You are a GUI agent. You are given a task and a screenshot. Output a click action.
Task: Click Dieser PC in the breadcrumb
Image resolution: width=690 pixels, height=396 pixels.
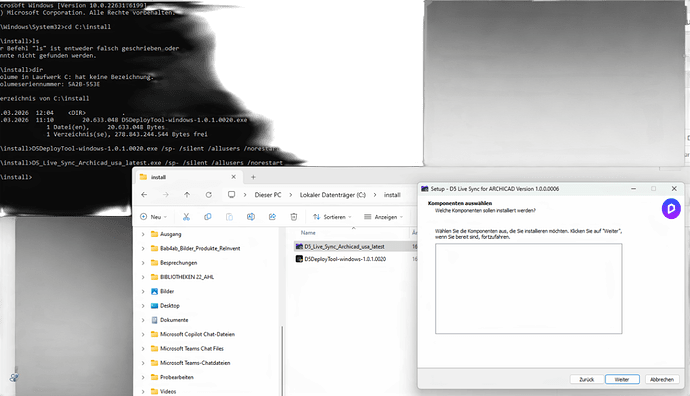tap(268, 194)
